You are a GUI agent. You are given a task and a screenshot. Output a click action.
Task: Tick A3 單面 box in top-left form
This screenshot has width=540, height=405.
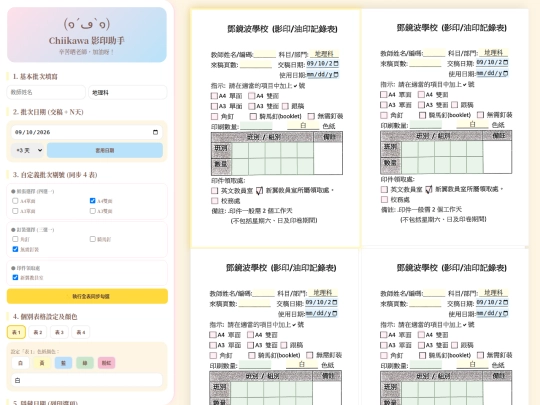tap(214, 106)
